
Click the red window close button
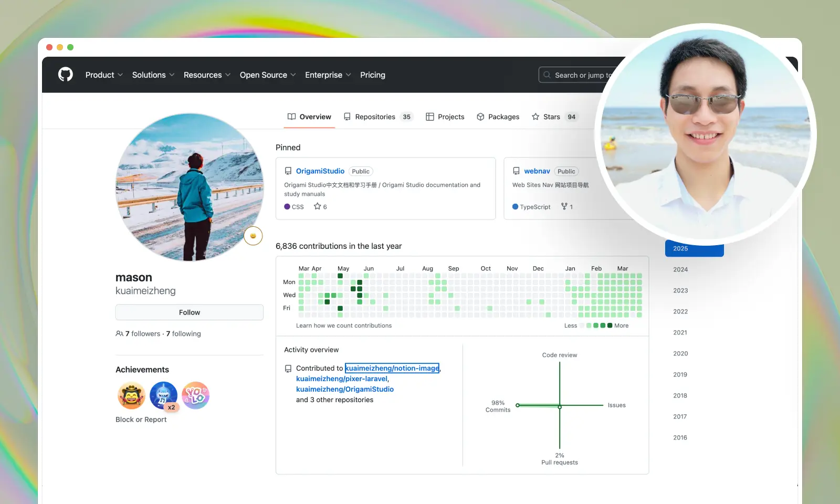pos(49,47)
